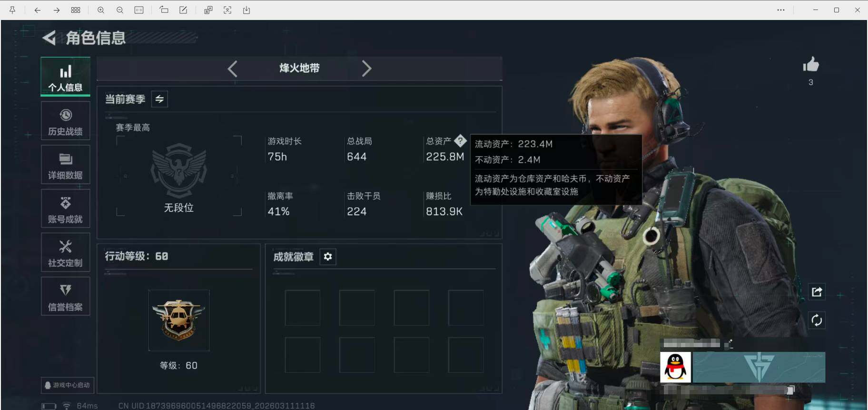Screen dimensions: 868x410
Task: Translate image text with translate icon
Action: pyautogui.click(x=208, y=10)
